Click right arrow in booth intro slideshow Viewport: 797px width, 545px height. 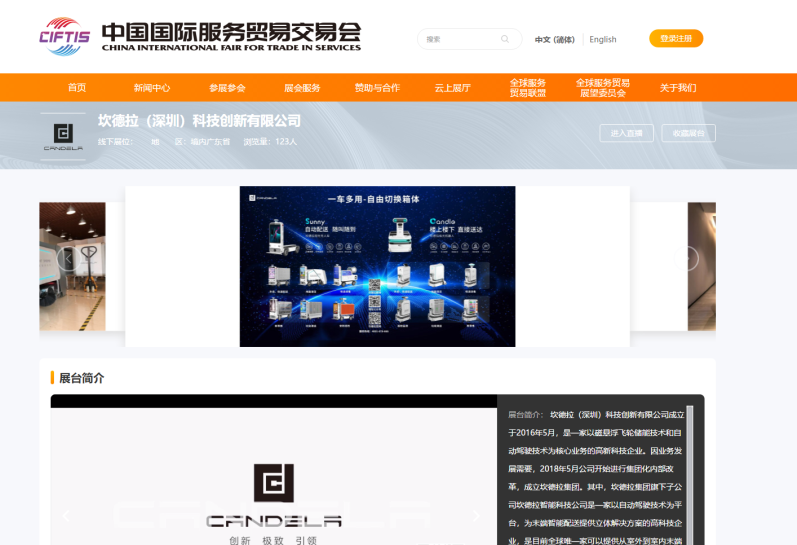(476, 516)
